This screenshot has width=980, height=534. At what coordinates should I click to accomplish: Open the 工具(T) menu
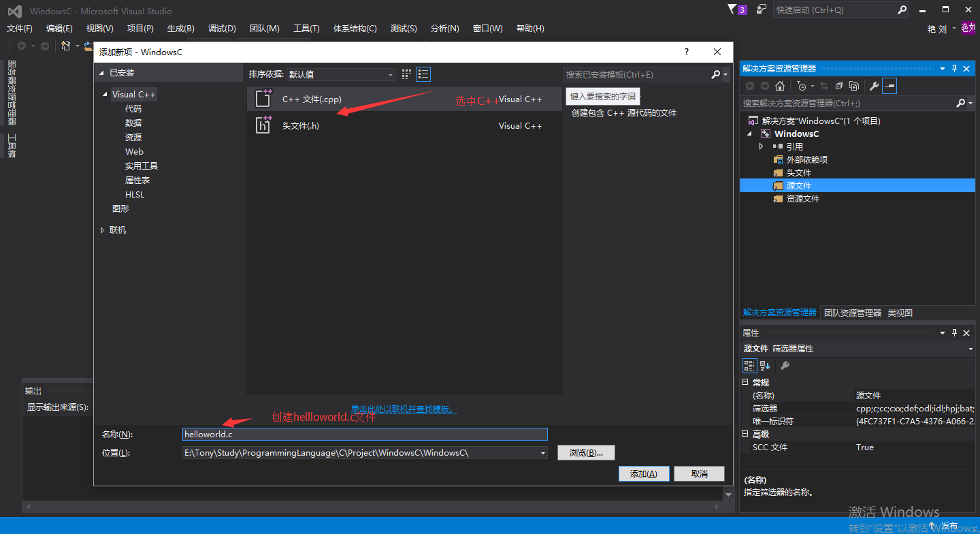tap(306, 29)
